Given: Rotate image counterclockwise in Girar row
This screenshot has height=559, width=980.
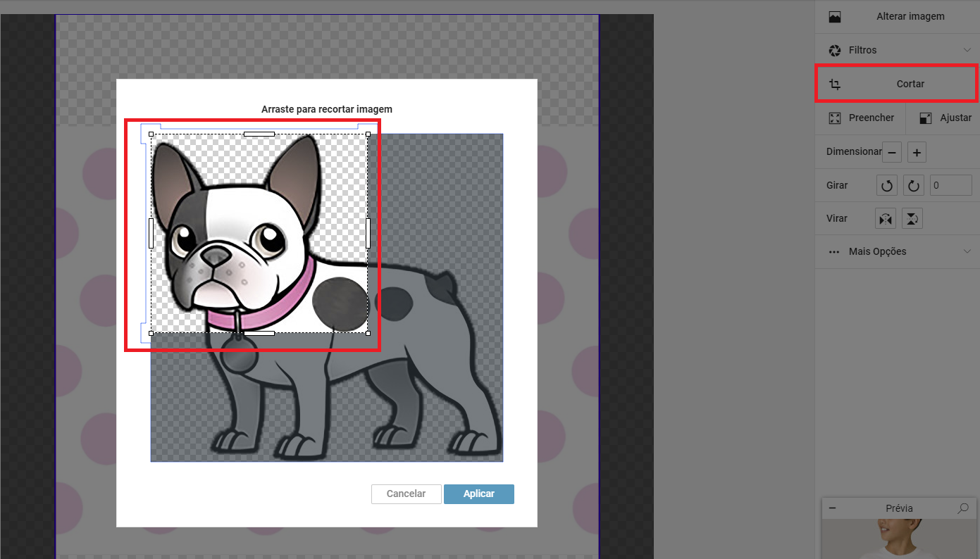Looking at the screenshot, I should pos(886,186).
